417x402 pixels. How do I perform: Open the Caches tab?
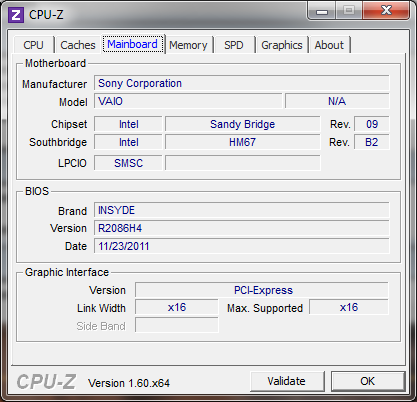[x=78, y=45]
